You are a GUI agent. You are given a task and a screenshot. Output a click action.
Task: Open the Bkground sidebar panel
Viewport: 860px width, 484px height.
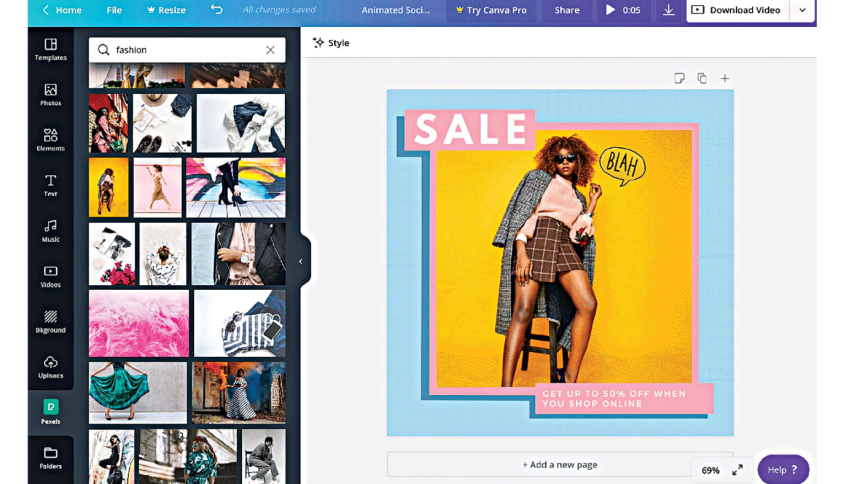tap(50, 322)
